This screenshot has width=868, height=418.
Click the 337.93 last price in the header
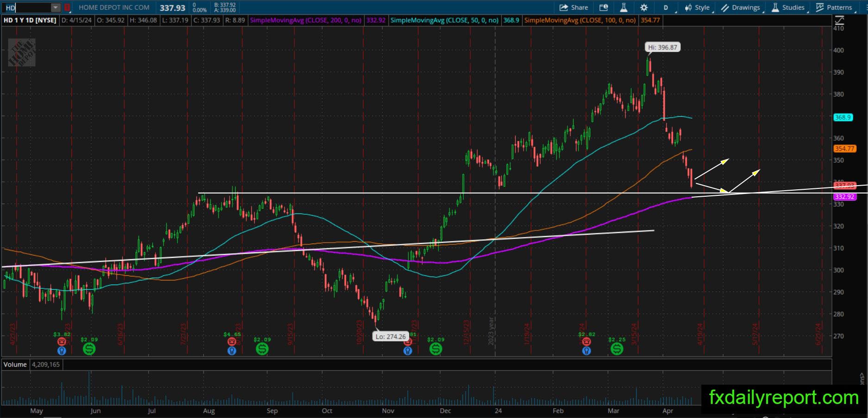pyautogui.click(x=173, y=8)
